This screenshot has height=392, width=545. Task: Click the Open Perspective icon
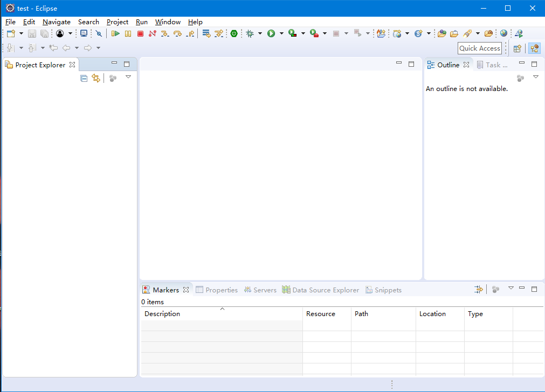pyautogui.click(x=517, y=48)
